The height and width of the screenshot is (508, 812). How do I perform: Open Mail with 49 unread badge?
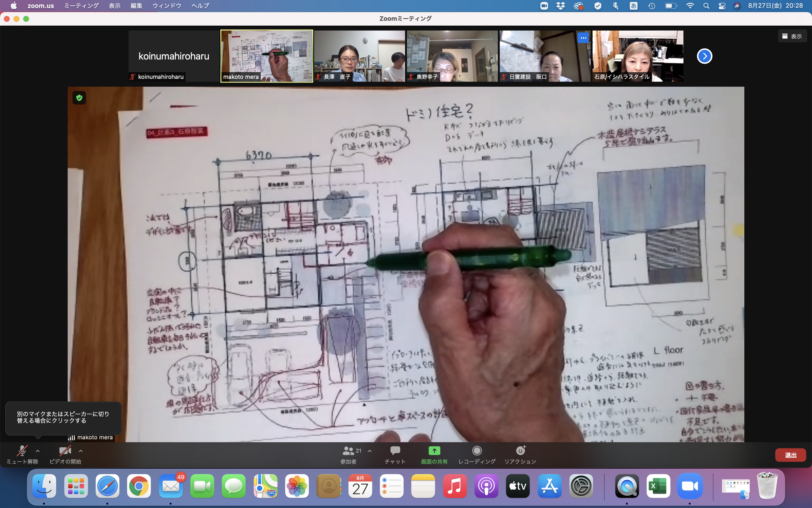click(x=171, y=486)
